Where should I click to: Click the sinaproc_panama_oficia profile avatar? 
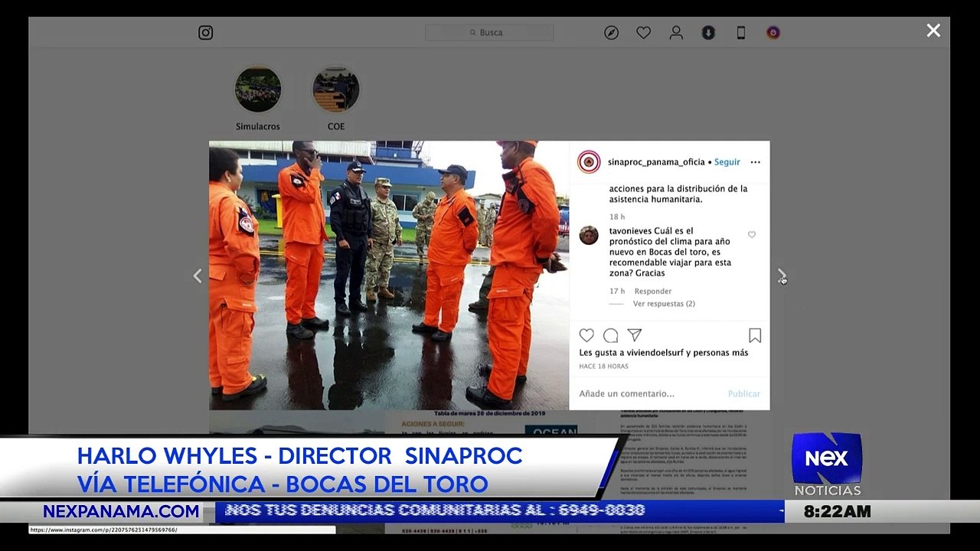pyautogui.click(x=589, y=162)
